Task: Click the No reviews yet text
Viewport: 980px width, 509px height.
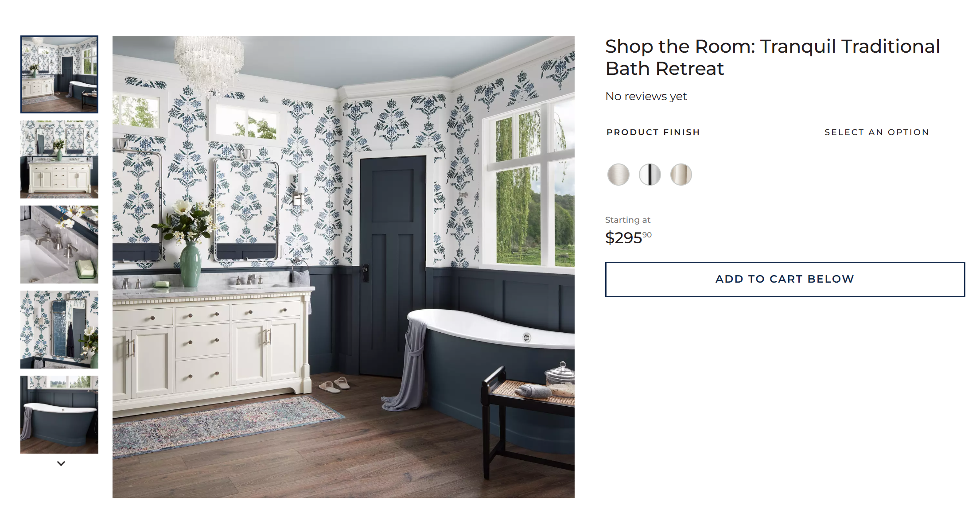Action: point(646,96)
